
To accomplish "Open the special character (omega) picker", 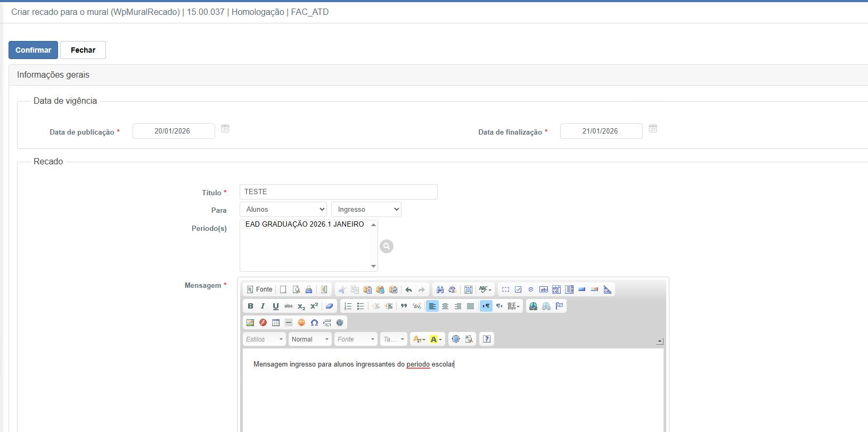I will click(x=314, y=322).
